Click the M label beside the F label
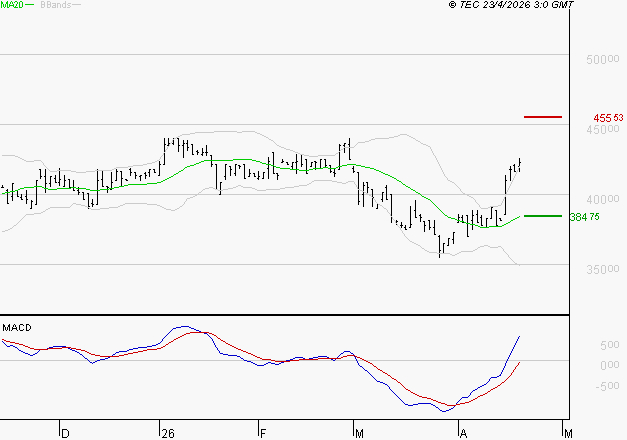The height and width of the screenshot is (440, 627). [x=359, y=434]
